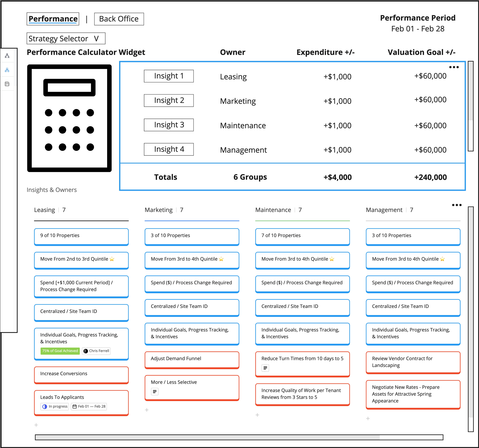Screen dimensions: 479x448
Task: Open three-dots menu in calculator widget
Action: click(454, 67)
